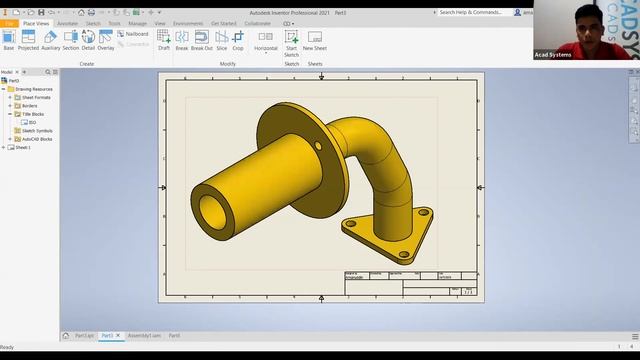This screenshot has height=360, width=640.
Task: Click the browser search magnifier icon
Action: point(48,72)
